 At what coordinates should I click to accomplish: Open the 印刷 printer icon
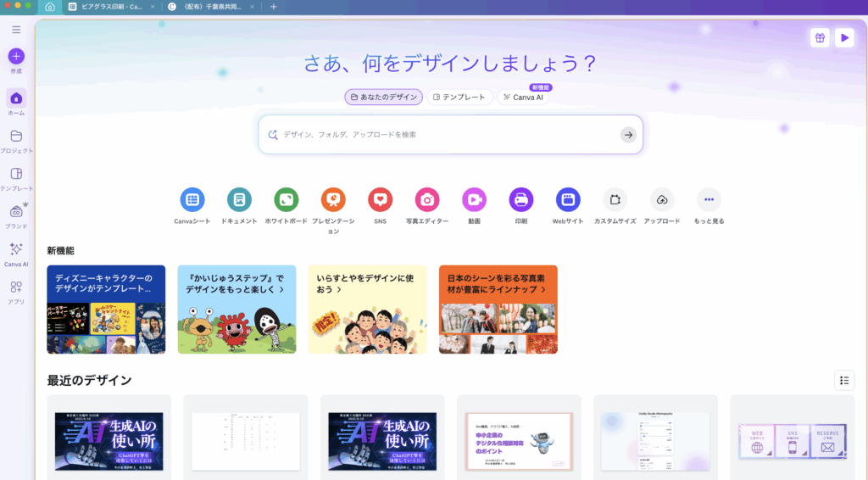click(521, 199)
